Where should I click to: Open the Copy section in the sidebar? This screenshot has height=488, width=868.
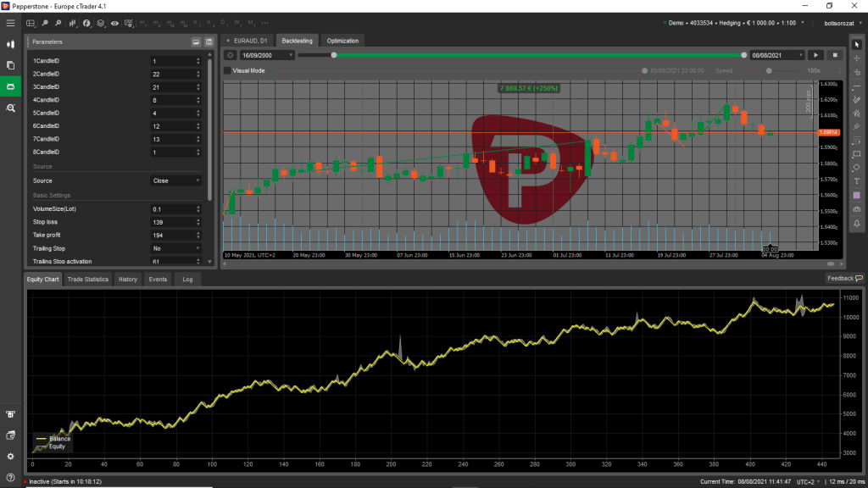(x=10, y=65)
